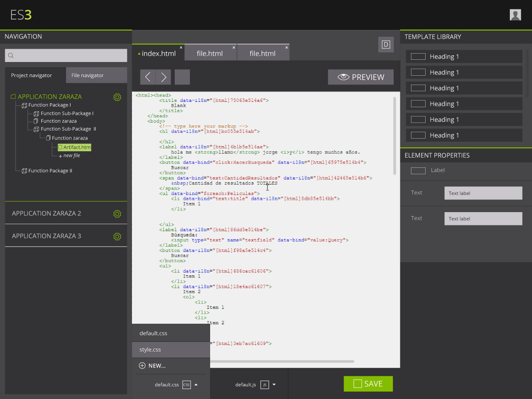Switch to Project navigator tab
Image resolution: width=532 pixels, height=399 pixels.
click(x=35, y=75)
